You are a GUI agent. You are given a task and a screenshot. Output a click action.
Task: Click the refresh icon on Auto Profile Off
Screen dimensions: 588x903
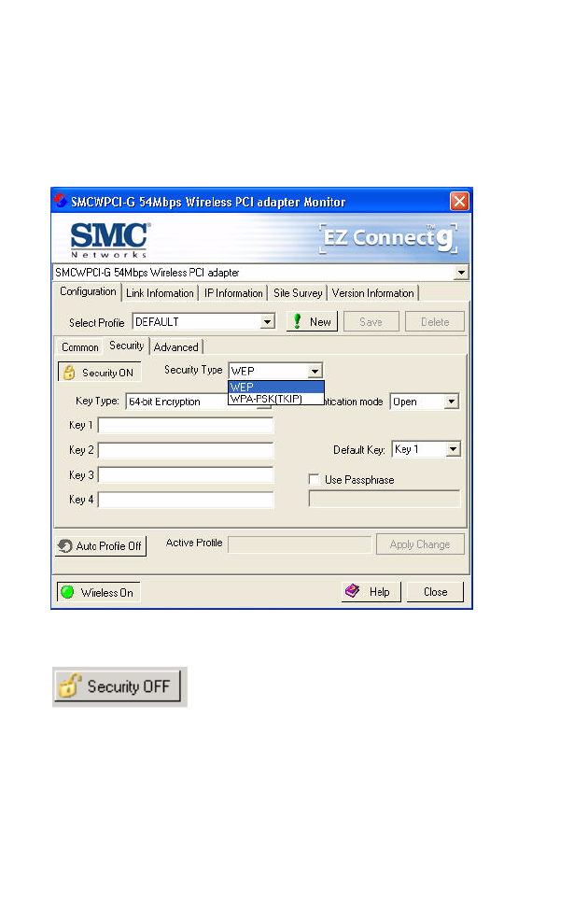[x=65, y=545]
